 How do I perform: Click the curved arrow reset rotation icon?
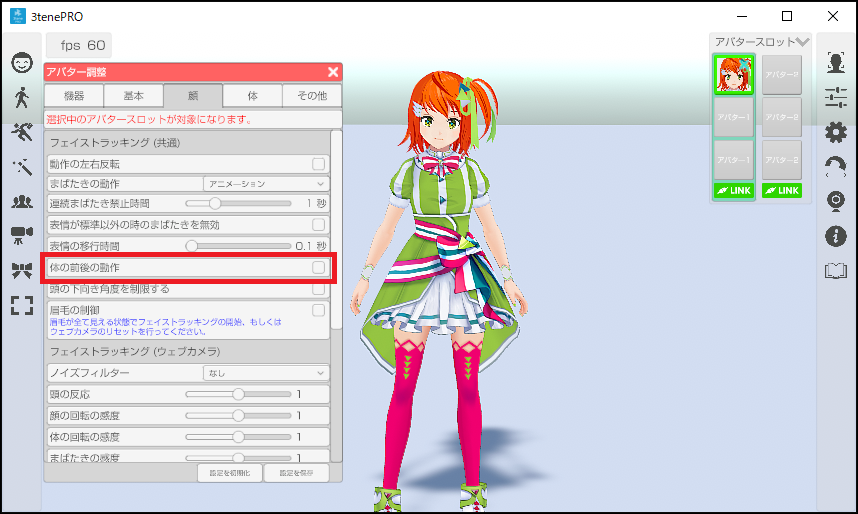[x=836, y=167]
